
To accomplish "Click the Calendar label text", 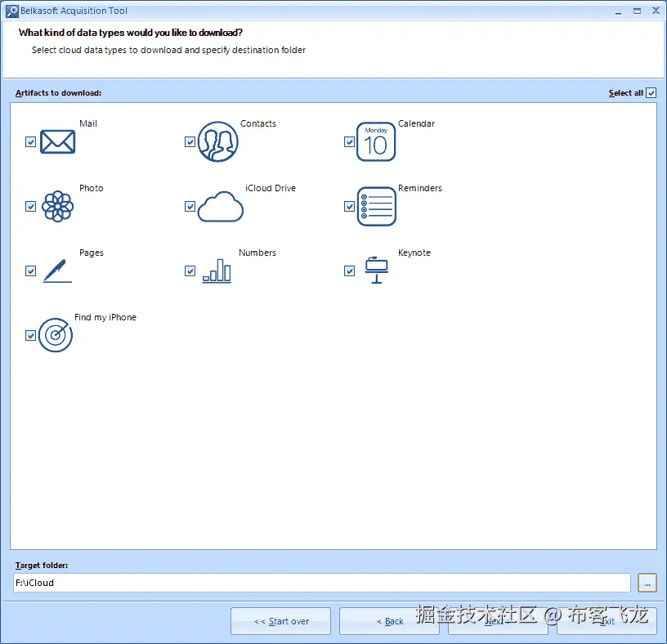I will click(x=416, y=123).
